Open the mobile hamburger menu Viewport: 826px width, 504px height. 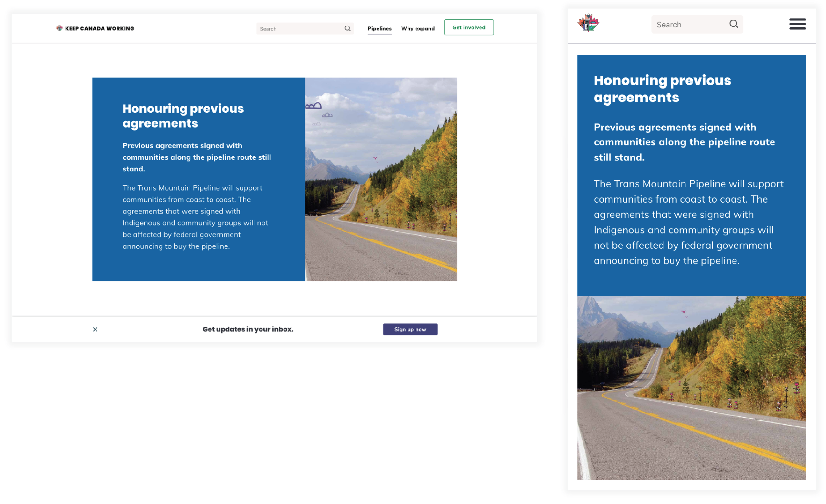coord(797,24)
